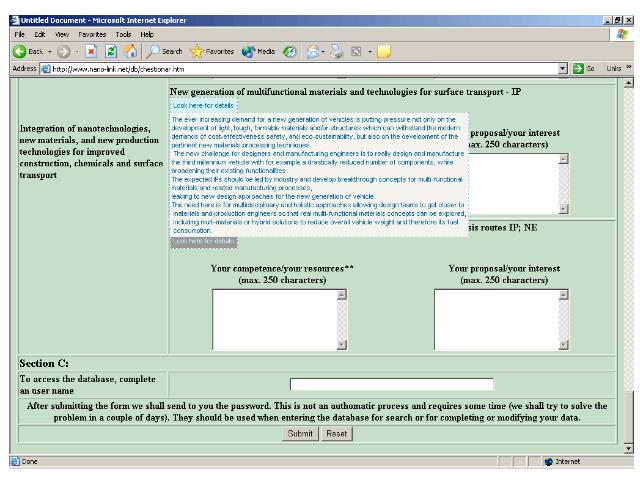The width and height of the screenshot is (640, 480).
Task: Open the Help menu
Action: (x=147, y=35)
